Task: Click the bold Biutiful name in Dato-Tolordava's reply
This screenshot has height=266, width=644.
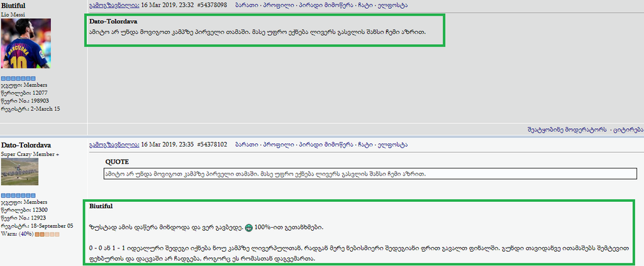Action: 101,206
